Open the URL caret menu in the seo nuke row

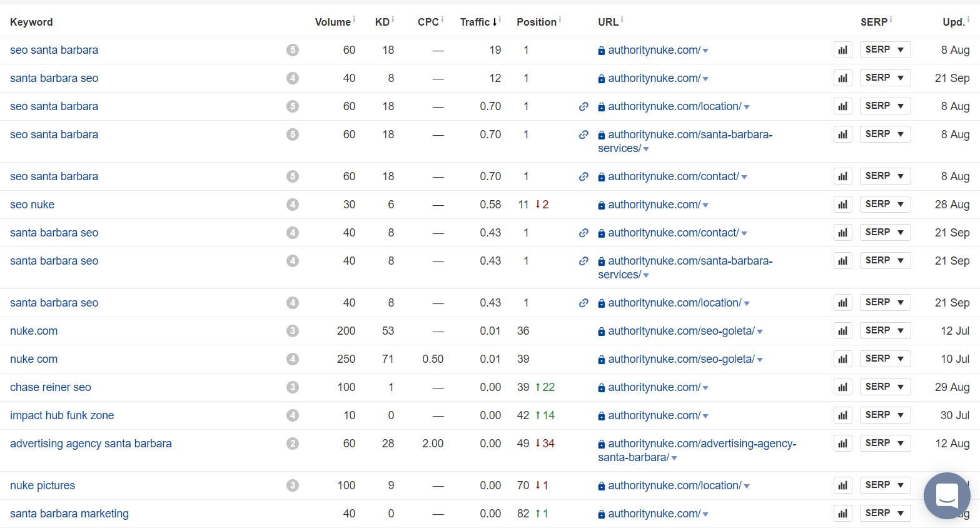705,205
